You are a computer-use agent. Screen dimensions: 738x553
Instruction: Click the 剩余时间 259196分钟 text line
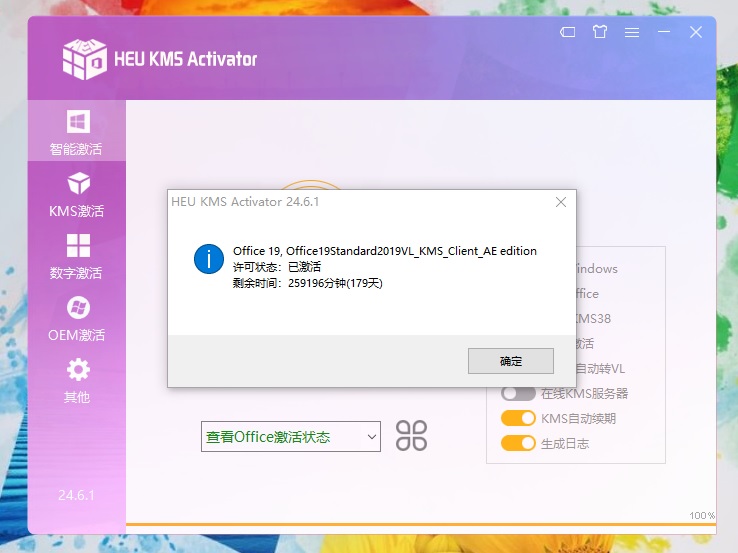307,283
